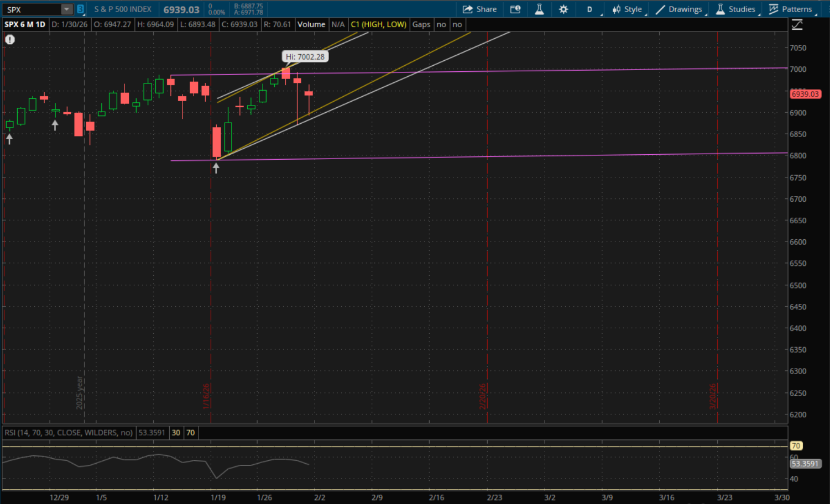This screenshot has height=504, width=830.
Task: Open the Patterns menu
Action: click(791, 9)
